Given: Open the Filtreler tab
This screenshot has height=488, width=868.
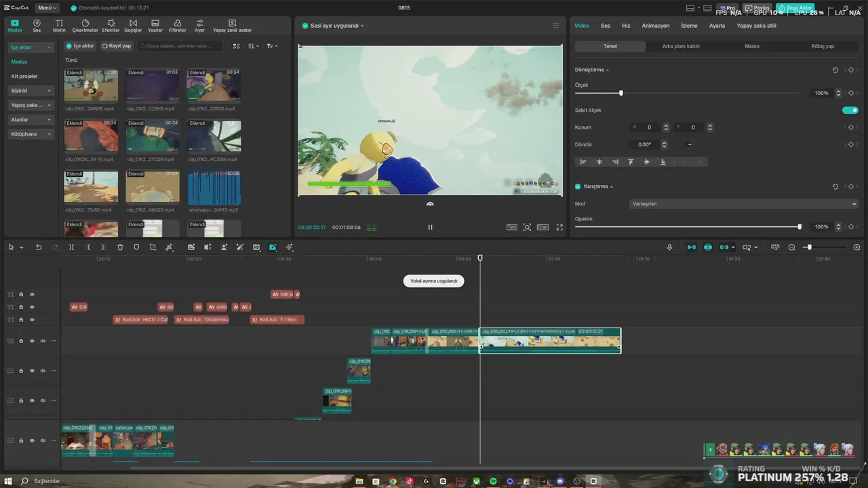Looking at the screenshot, I should (178, 26).
